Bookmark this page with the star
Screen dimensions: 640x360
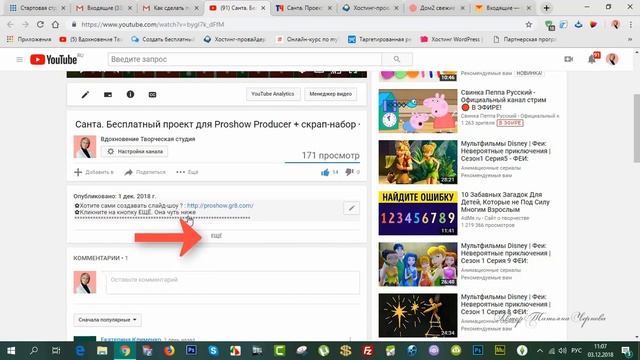529,24
